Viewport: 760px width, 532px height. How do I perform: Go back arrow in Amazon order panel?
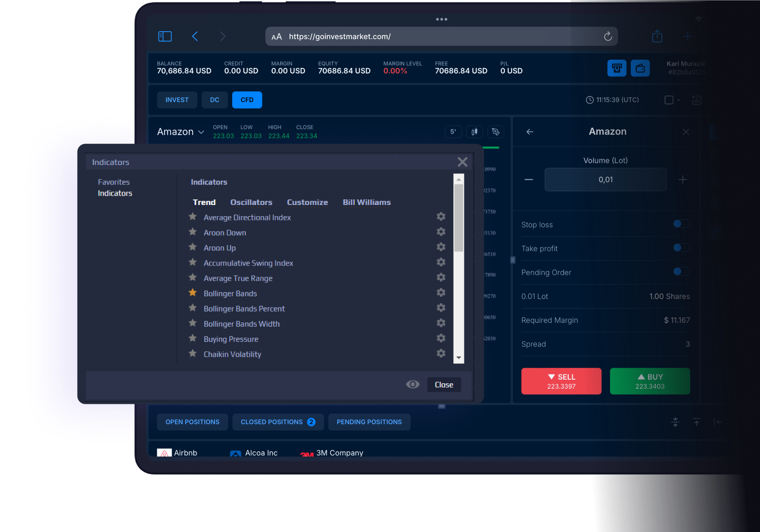tap(530, 132)
